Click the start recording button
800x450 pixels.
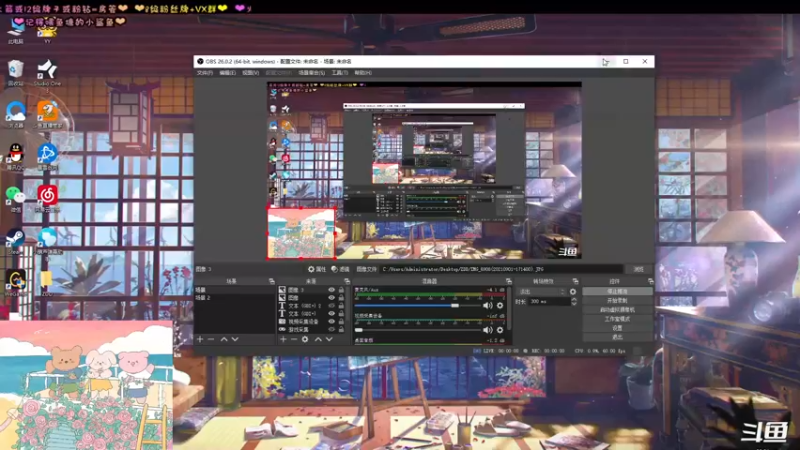617,301
